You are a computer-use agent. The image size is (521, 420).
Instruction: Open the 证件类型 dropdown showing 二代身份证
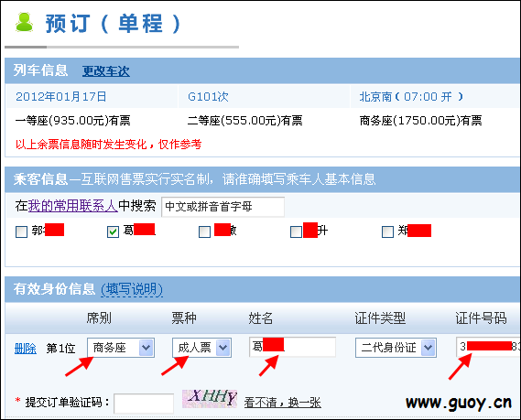point(428,348)
